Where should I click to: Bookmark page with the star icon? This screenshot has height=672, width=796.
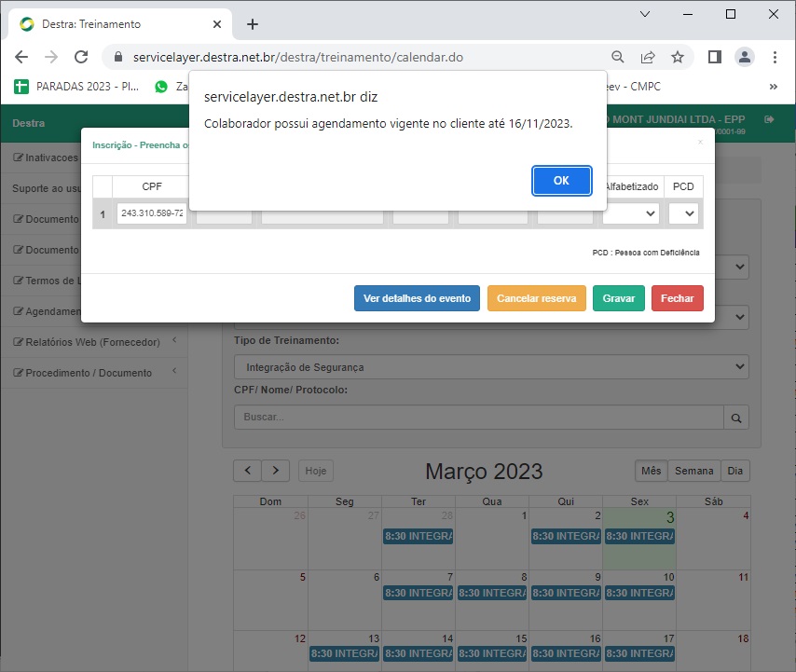pos(678,57)
